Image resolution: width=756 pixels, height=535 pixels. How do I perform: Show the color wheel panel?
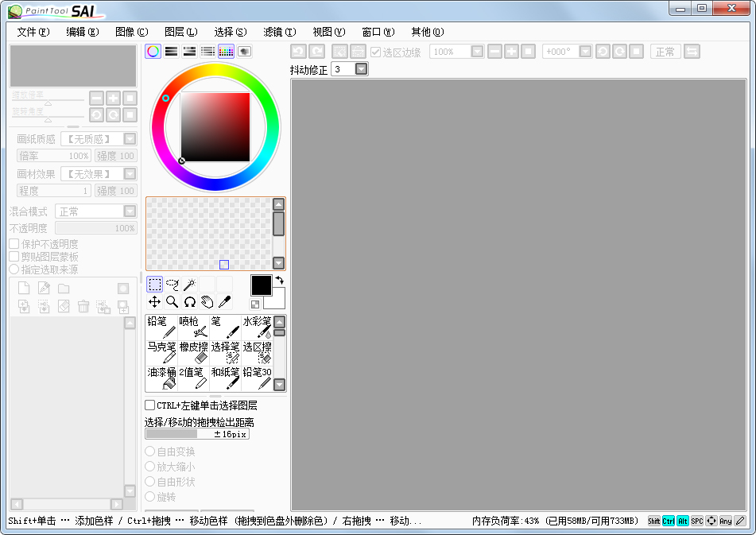pyautogui.click(x=153, y=52)
